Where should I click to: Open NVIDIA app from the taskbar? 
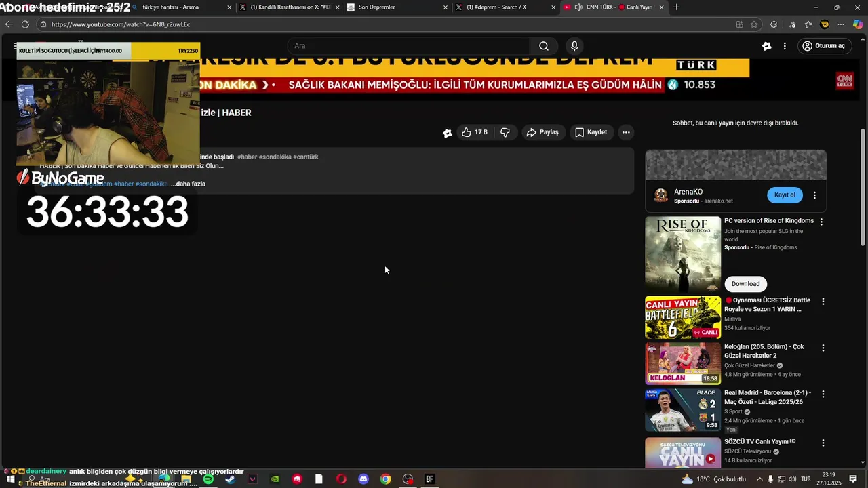point(275,479)
